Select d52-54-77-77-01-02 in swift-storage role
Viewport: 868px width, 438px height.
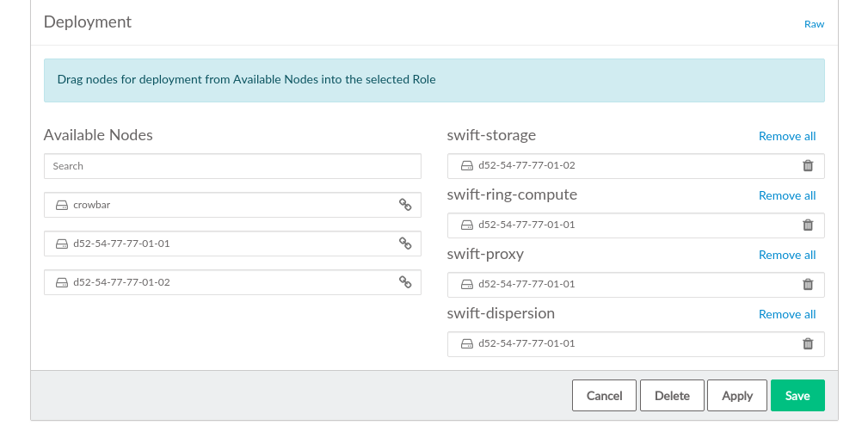tap(526, 166)
